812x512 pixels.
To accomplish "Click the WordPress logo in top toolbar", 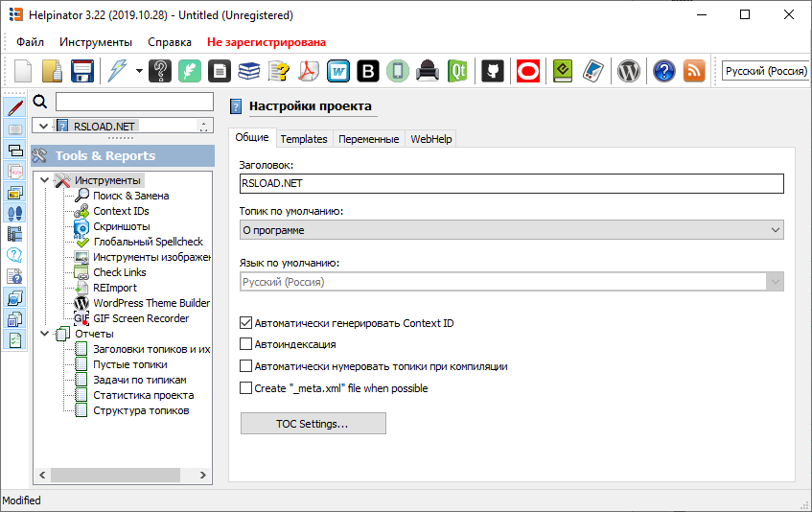I will point(628,71).
